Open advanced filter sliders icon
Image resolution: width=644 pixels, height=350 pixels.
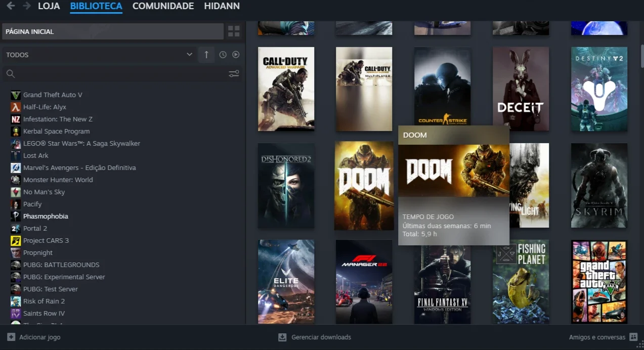(x=234, y=74)
